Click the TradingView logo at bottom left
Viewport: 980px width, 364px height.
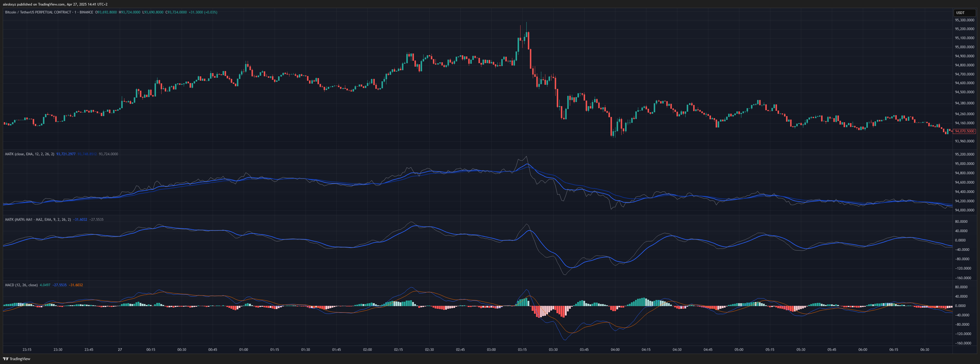(17, 359)
